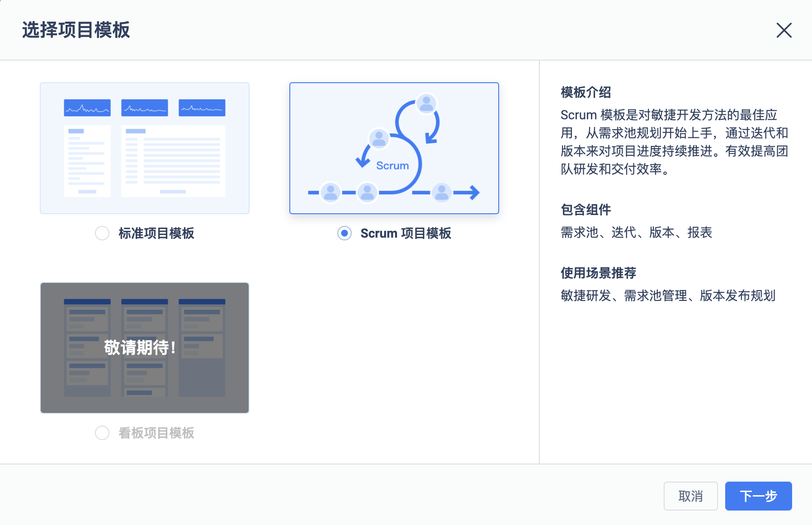The height and width of the screenshot is (525, 812).
Task: Select the 标准项目模板 radio button
Action: coord(102,233)
